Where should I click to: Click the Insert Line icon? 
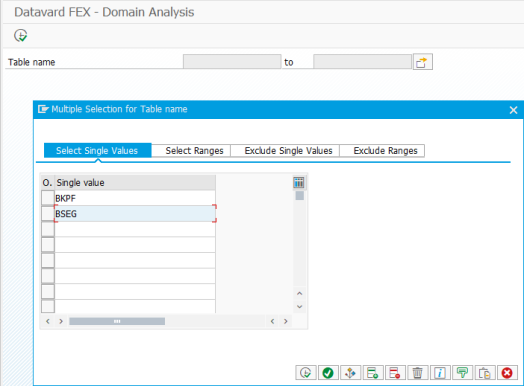(x=373, y=373)
